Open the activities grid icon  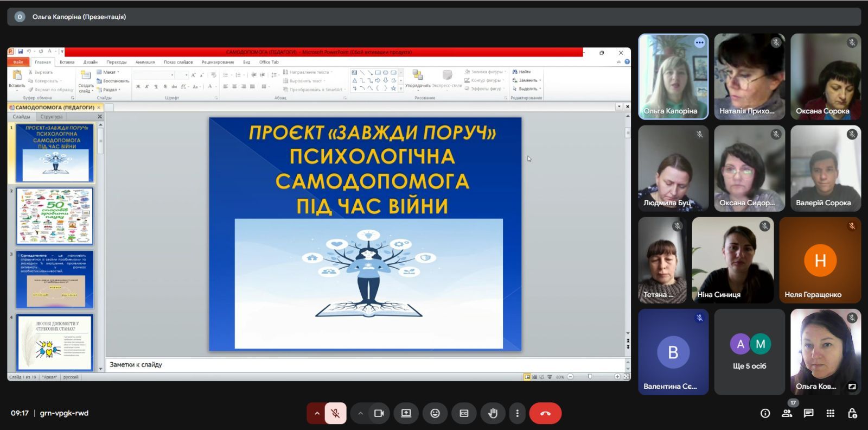coord(830,413)
